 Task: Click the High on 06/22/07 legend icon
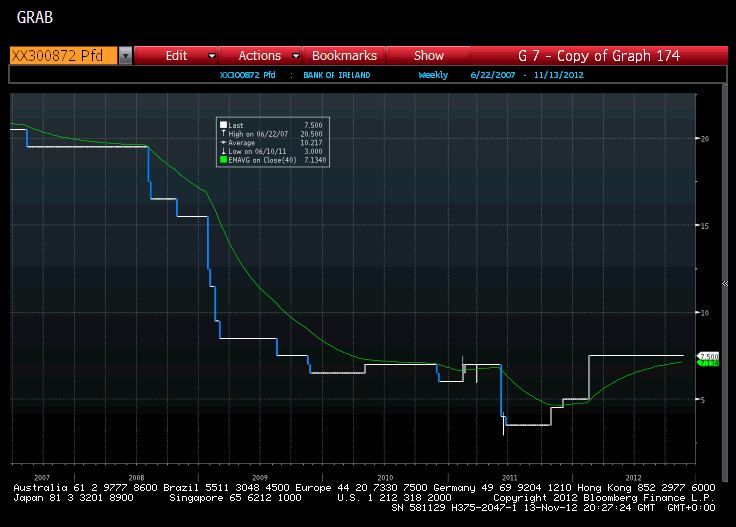[x=223, y=134]
